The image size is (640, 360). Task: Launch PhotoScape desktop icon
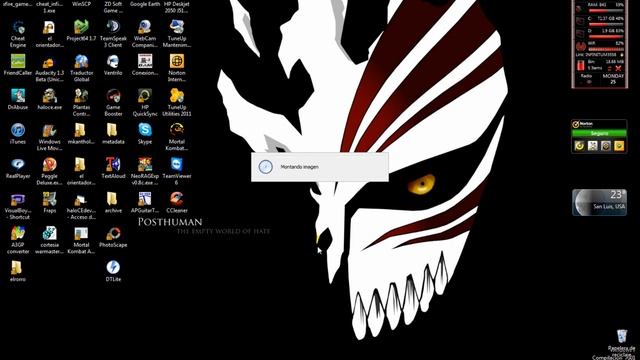pyautogui.click(x=113, y=236)
